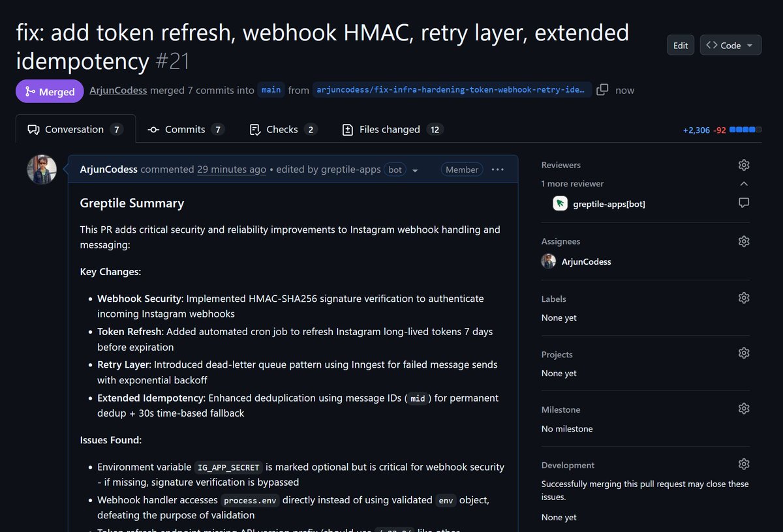Image resolution: width=783 pixels, height=532 pixels.
Task: Click 'None yet' under Labels
Action: (559, 318)
